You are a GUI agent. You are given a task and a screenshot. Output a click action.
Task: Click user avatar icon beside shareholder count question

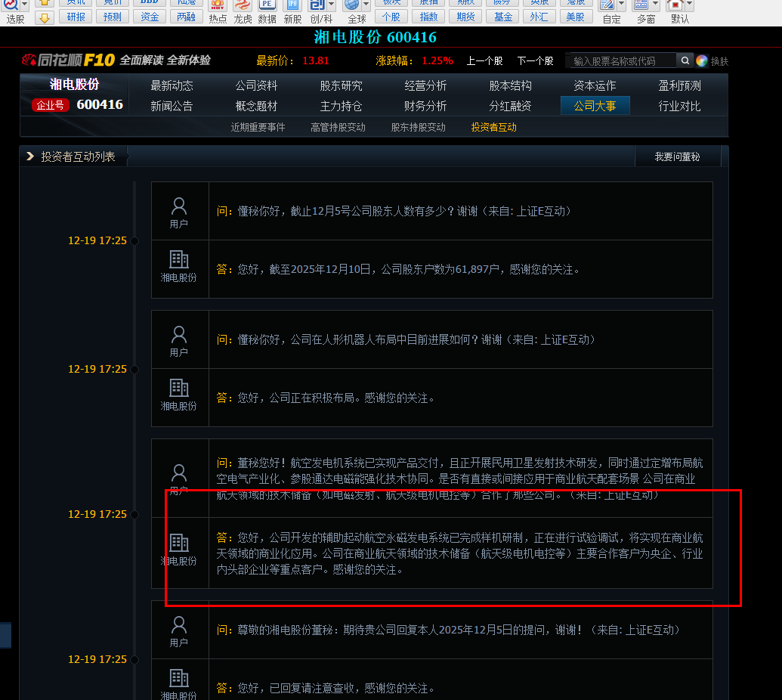click(178, 206)
